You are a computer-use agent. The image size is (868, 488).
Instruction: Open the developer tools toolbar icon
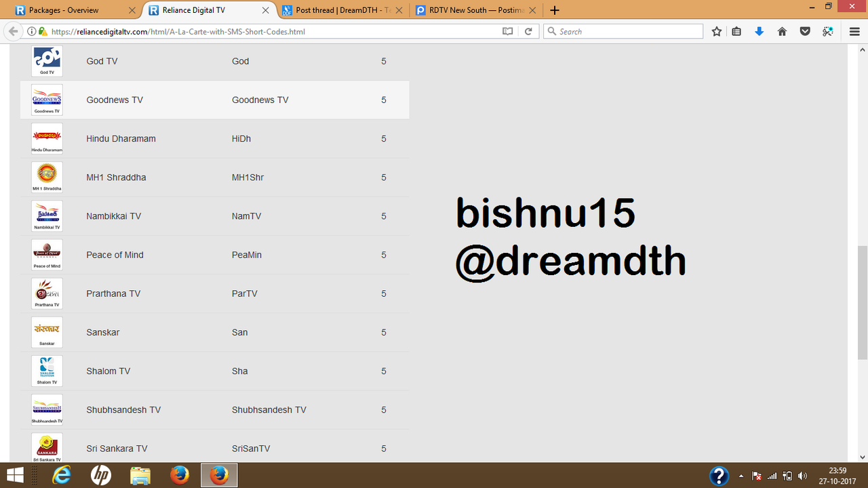(x=828, y=31)
